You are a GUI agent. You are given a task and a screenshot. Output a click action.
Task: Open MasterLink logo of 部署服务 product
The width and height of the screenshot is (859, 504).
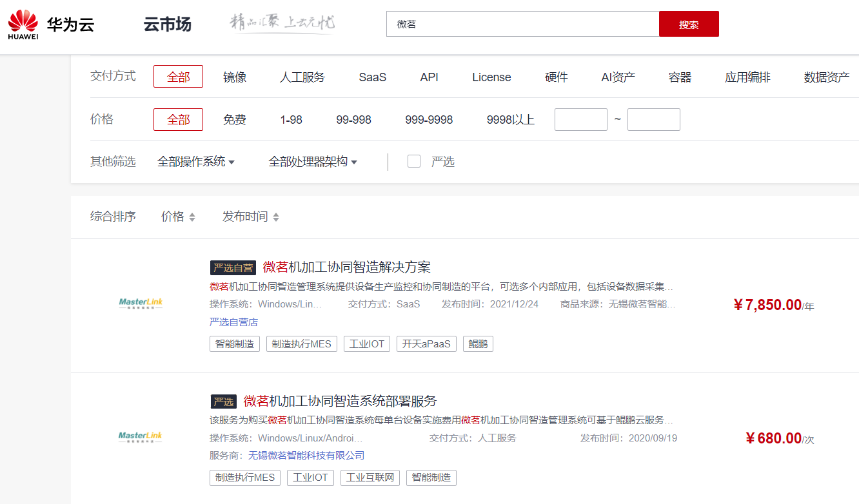(x=141, y=437)
